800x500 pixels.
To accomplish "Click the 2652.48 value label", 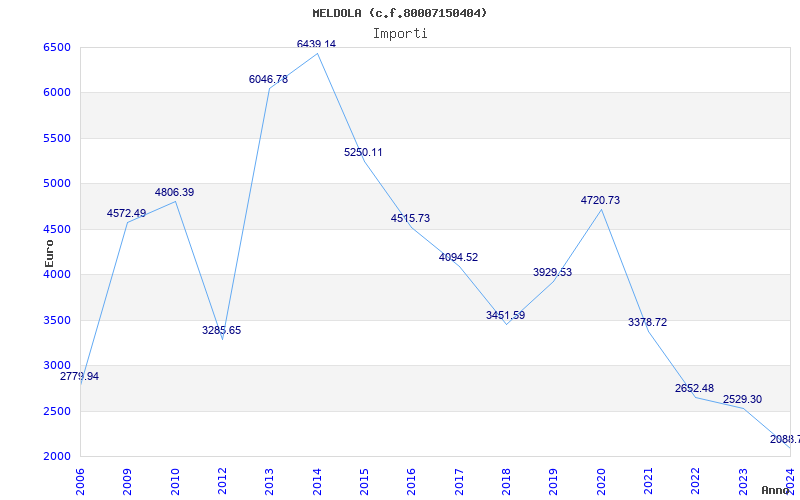I will pyautogui.click(x=694, y=388).
